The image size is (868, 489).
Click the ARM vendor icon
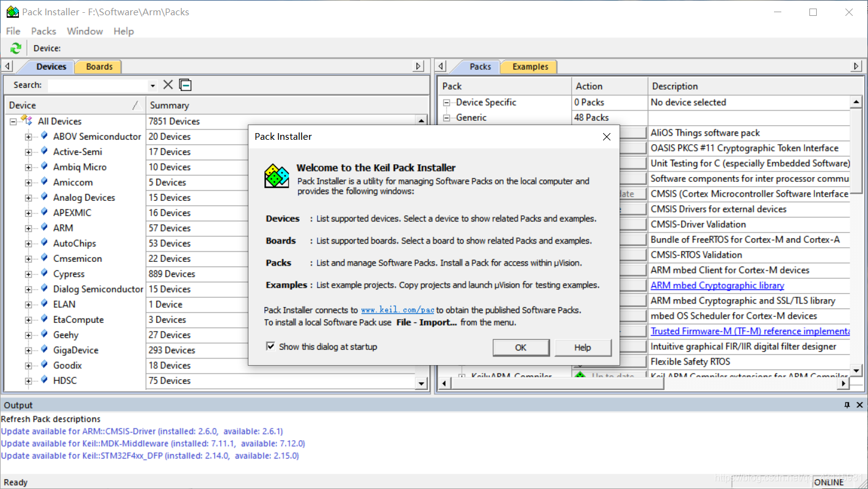click(44, 227)
